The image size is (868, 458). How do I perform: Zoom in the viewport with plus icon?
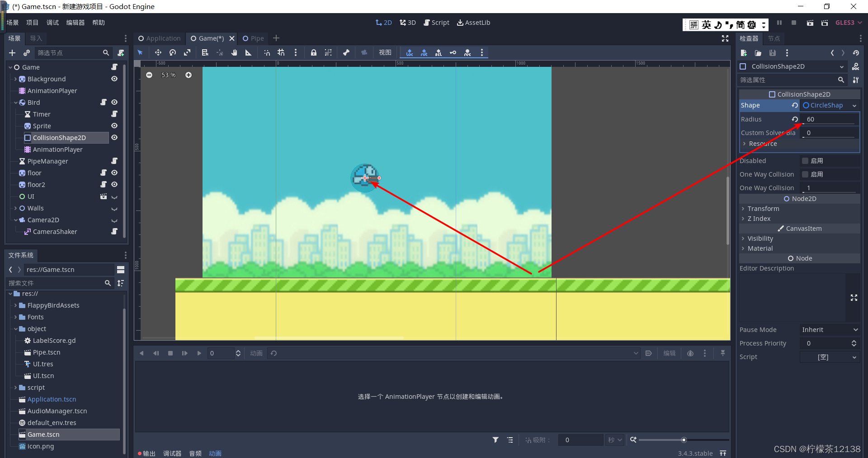click(189, 75)
